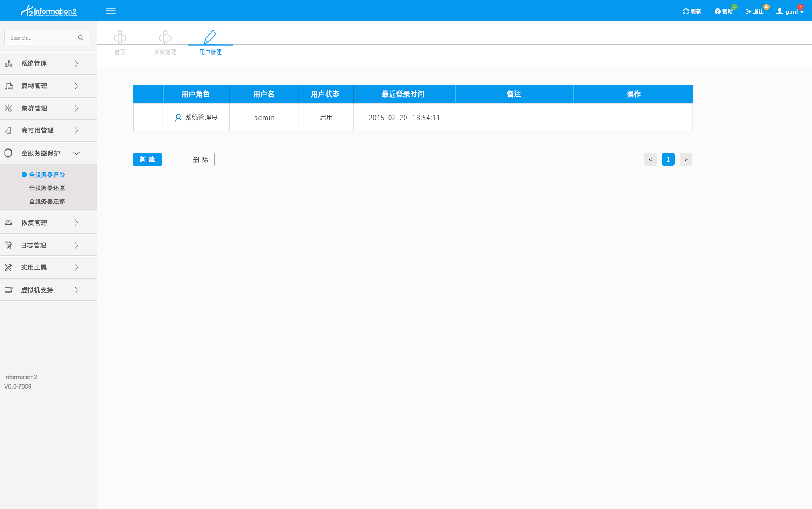Screen dimensions: 812x509
Task: Click the 实用工具 tools icon
Action: tap(8, 267)
